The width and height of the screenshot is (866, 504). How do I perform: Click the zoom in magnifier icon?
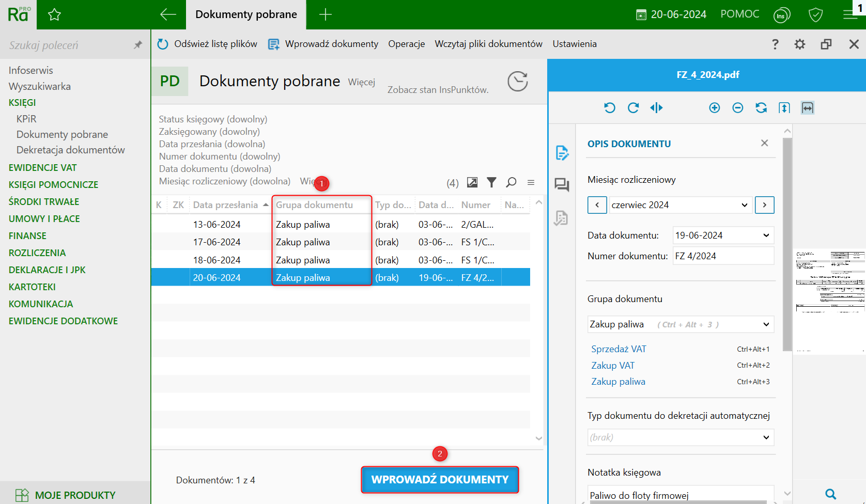(x=715, y=108)
